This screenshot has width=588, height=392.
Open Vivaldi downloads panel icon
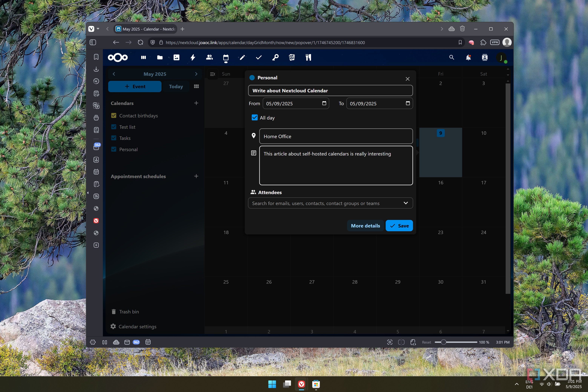tap(96, 69)
